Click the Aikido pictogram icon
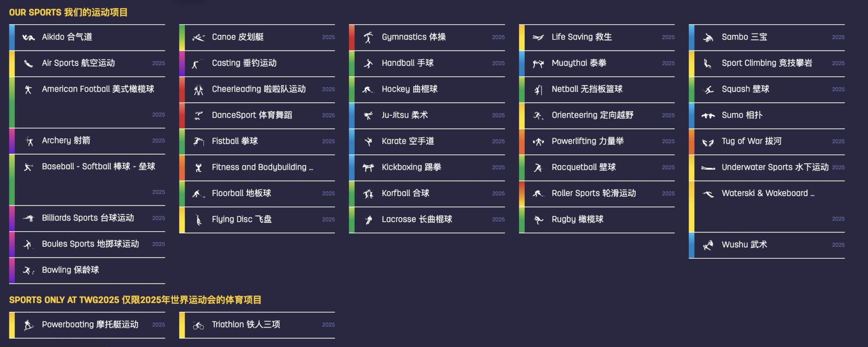Image resolution: width=868 pixels, height=347 pixels. coord(28,37)
